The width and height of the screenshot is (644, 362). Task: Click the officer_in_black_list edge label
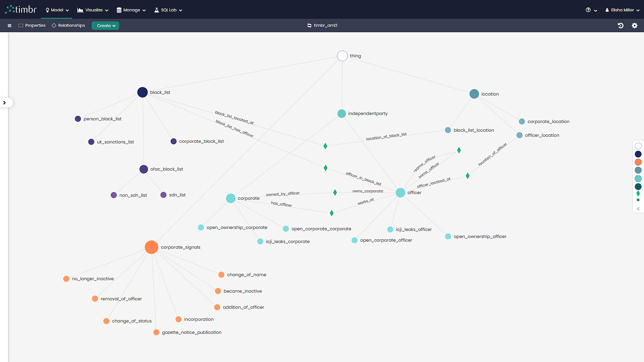click(363, 179)
